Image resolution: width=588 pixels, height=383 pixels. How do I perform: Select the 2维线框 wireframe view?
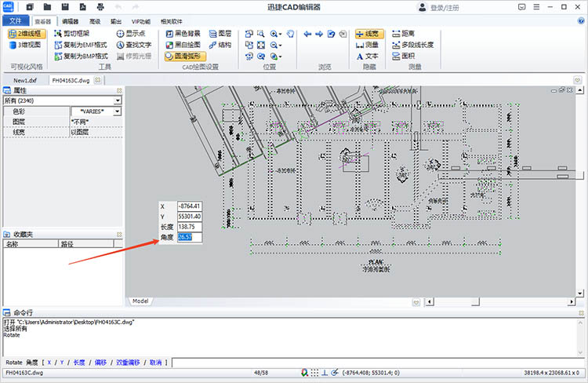(x=27, y=34)
